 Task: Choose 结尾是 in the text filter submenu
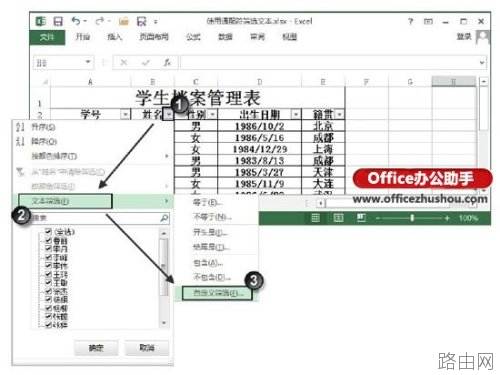click(217, 247)
